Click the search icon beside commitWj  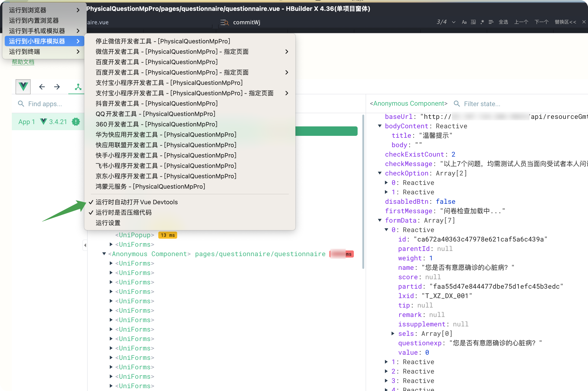[x=225, y=22]
